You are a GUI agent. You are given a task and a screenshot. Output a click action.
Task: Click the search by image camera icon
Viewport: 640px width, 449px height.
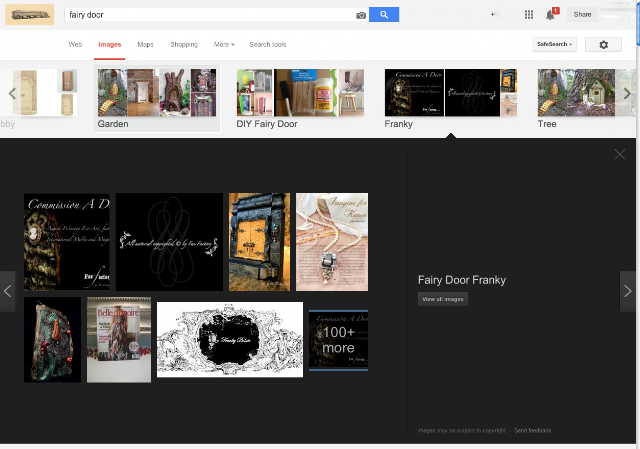pyautogui.click(x=361, y=15)
